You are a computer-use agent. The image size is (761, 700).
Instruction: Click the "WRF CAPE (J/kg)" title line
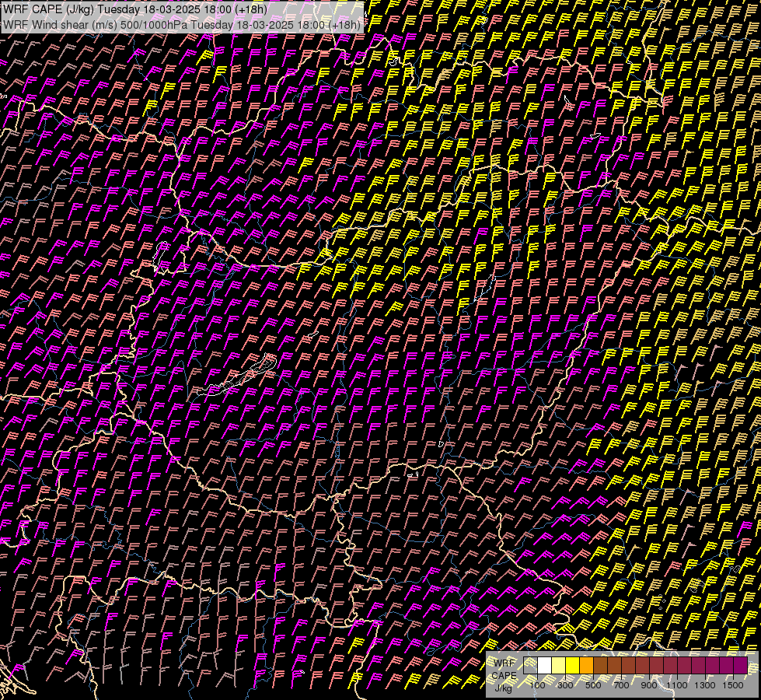click(135, 9)
